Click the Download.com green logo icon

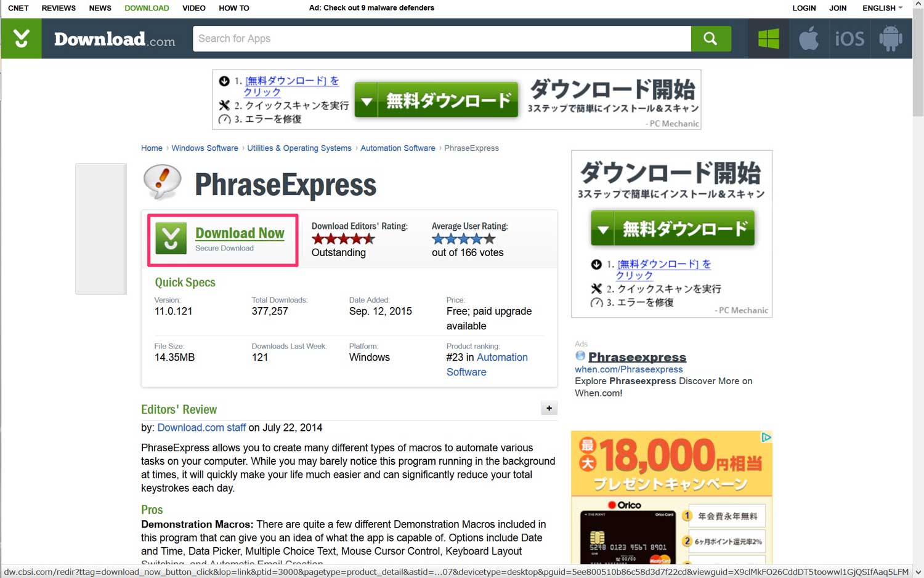click(21, 39)
